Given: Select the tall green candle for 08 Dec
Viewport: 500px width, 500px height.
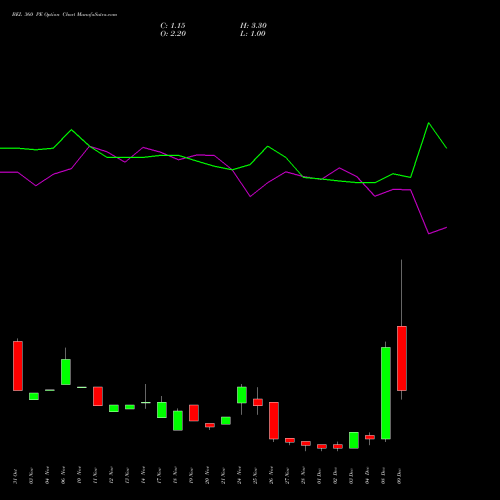Looking at the screenshot, I should (386, 393).
